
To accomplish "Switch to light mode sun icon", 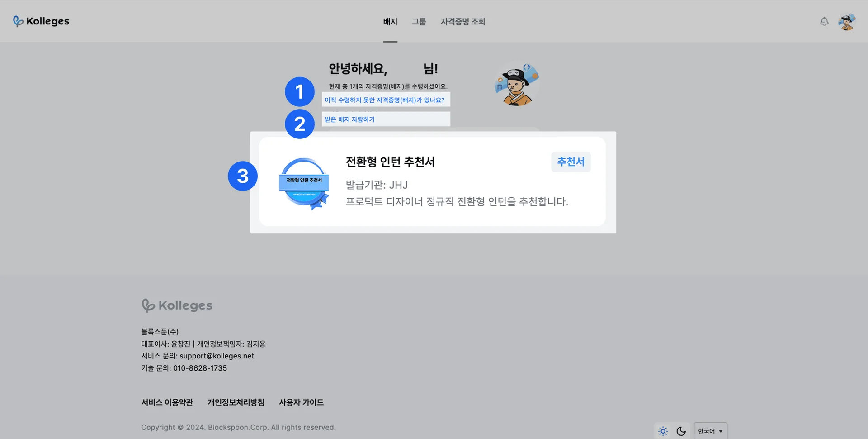I will coord(663,431).
